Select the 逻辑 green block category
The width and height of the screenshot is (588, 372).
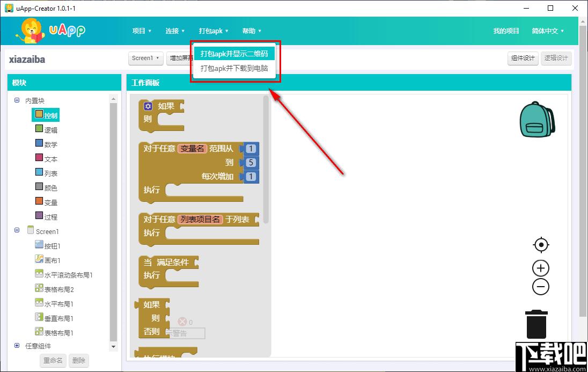click(46, 129)
